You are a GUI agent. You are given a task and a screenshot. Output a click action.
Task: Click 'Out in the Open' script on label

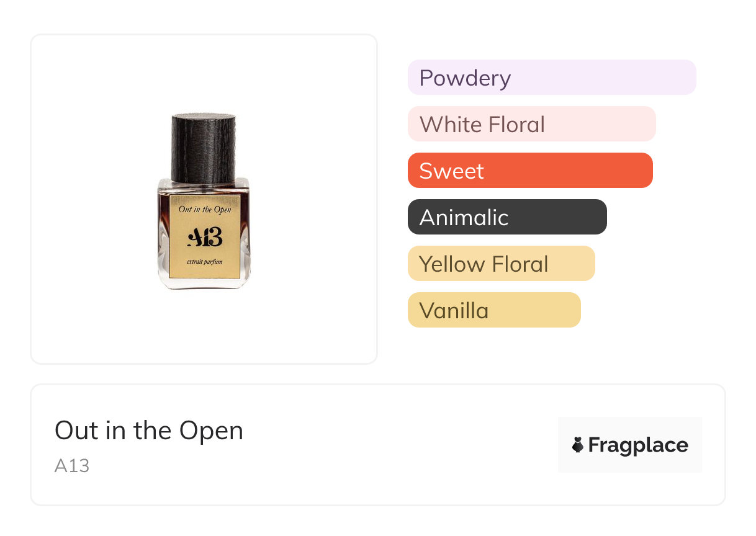204,209
